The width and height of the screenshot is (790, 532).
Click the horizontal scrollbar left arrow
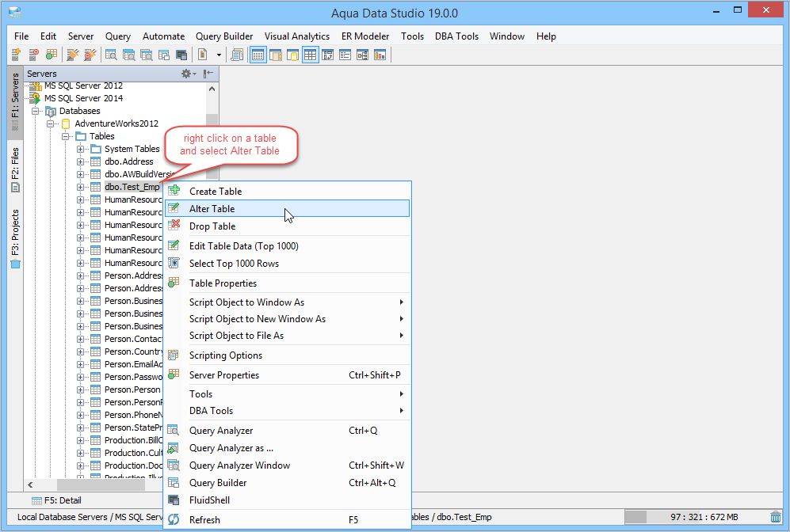click(30, 484)
